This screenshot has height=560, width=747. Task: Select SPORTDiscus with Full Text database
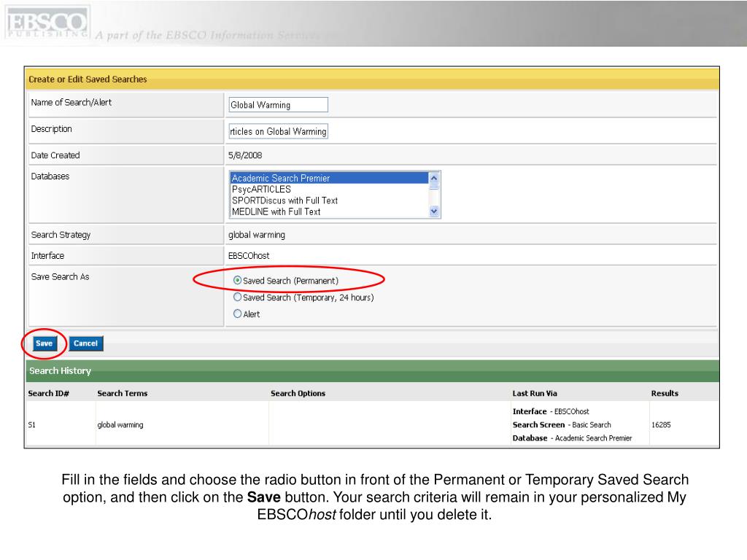(329, 201)
